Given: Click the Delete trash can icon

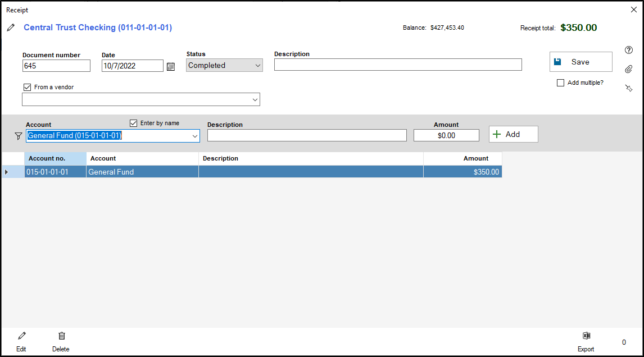Looking at the screenshot, I should click(61, 336).
